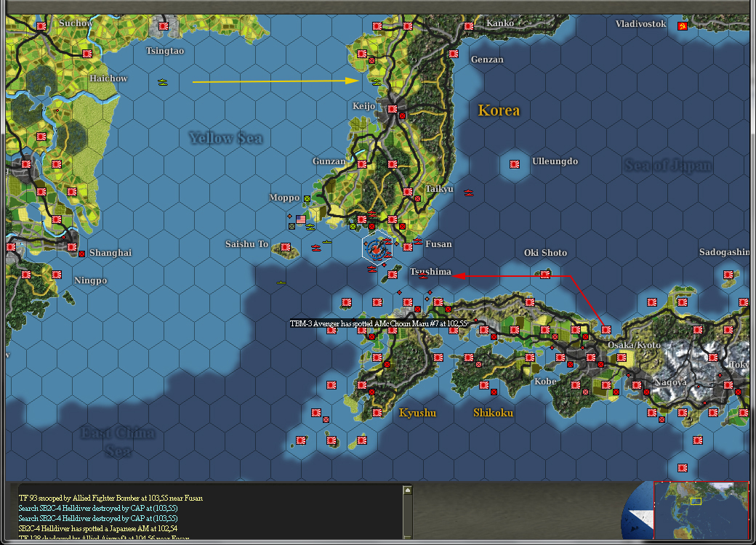756x545 pixels.
Task: Open the Japanese base on Saishu To
Action: 286,247
